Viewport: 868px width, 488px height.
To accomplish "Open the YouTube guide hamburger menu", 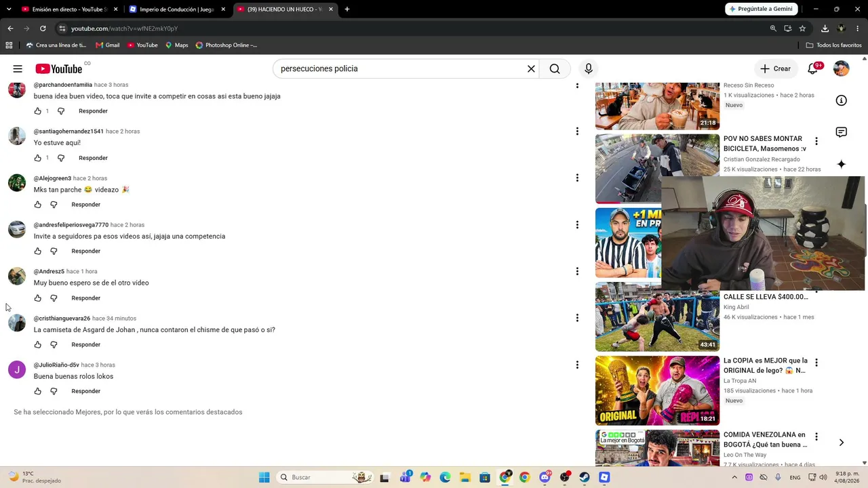I will [18, 68].
